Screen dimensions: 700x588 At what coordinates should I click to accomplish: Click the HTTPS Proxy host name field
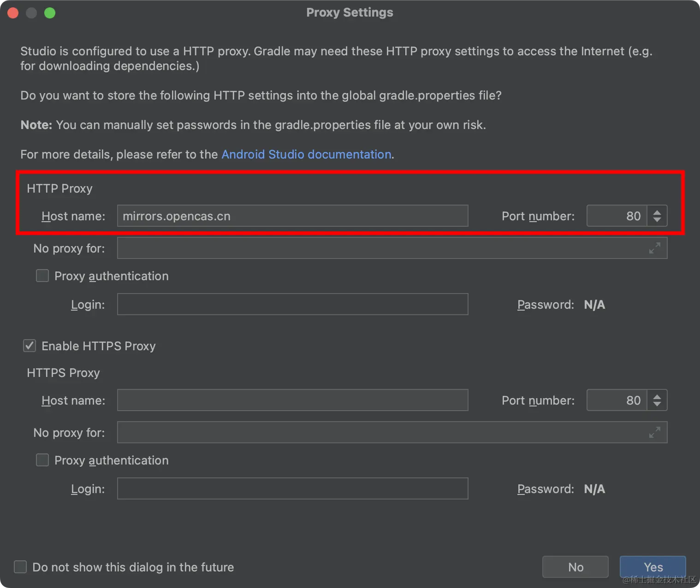pyautogui.click(x=293, y=400)
